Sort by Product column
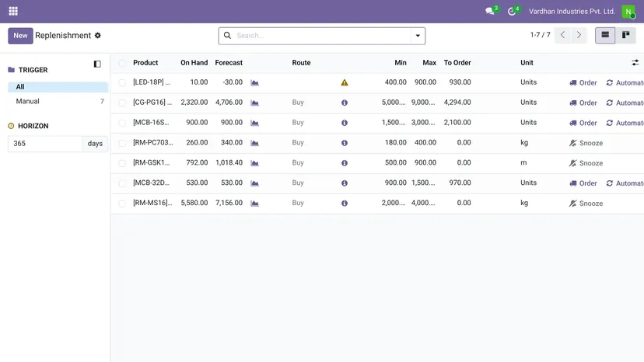644x362 pixels. pyautogui.click(x=145, y=63)
